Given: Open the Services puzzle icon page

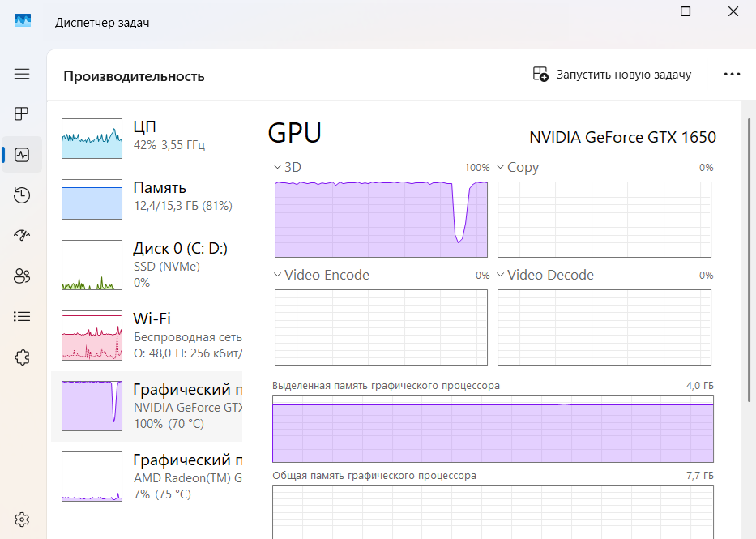Looking at the screenshot, I should [22, 357].
